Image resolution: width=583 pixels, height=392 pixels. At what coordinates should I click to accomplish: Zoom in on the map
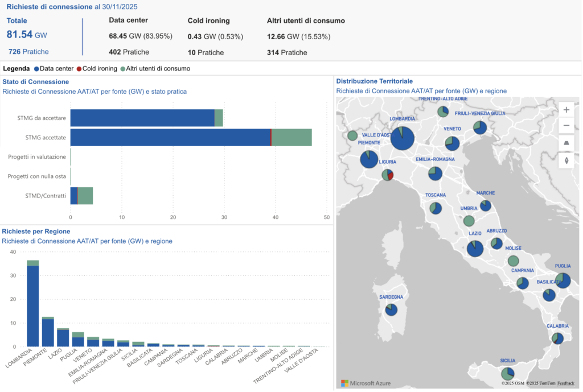(566, 110)
